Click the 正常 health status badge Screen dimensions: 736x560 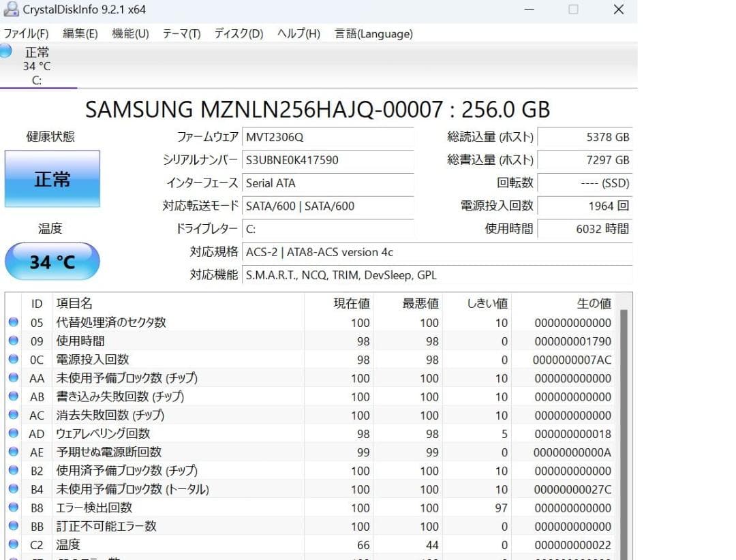[52, 178]
